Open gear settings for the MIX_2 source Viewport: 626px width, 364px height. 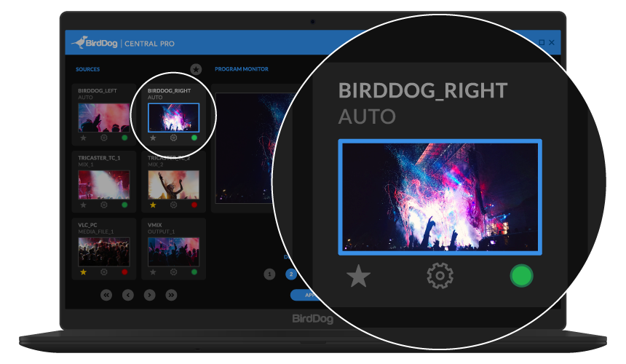point(174,205)
